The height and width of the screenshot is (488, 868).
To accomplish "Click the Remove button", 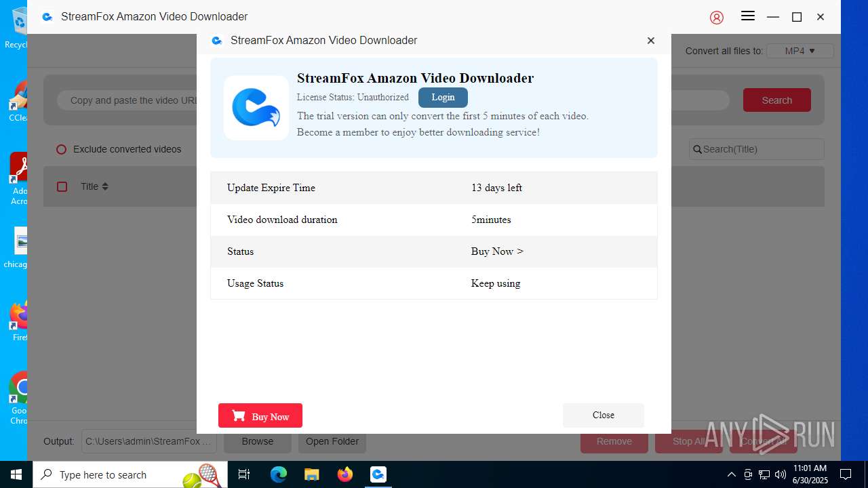I will (614, 441).
